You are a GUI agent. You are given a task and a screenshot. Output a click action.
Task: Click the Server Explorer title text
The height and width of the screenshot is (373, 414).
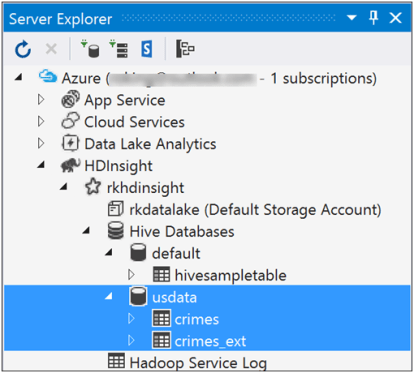[x=60, y=19]
